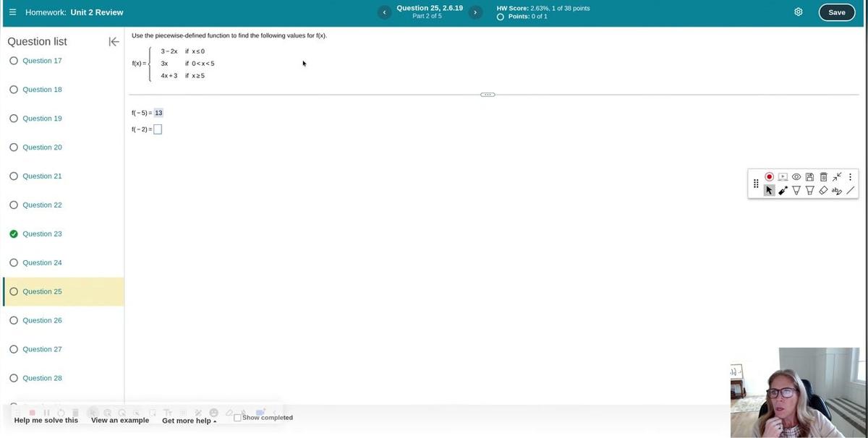This screenshot has width=868, height=438.
Task: Click the f(-2) answer input box
Action: click(158, 129)
